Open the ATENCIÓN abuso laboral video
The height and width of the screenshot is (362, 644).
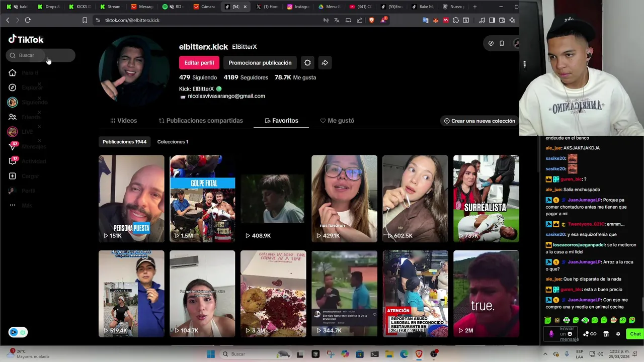click(x=415, y=294)
